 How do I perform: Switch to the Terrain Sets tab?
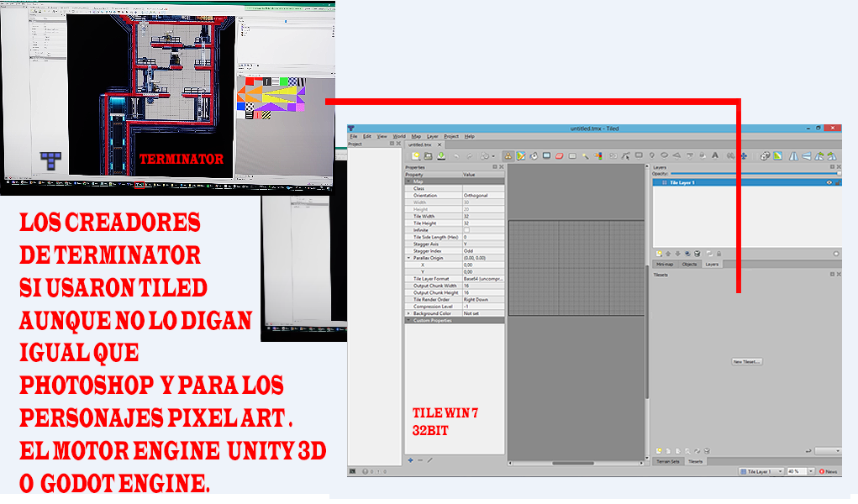coord(667,461)
